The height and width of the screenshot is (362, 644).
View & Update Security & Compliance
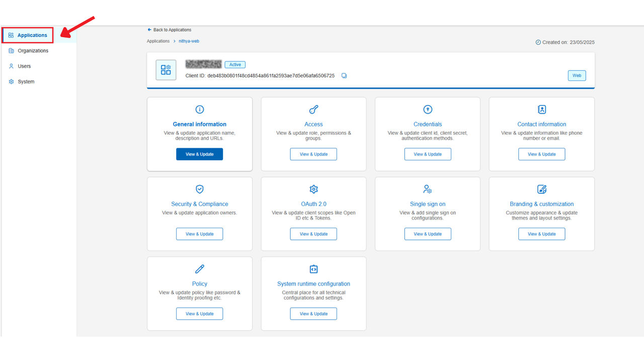click(199, 234)
